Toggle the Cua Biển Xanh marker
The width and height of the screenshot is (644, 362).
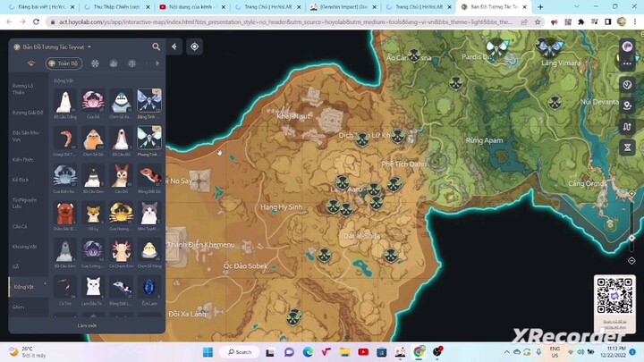point(65,176)
